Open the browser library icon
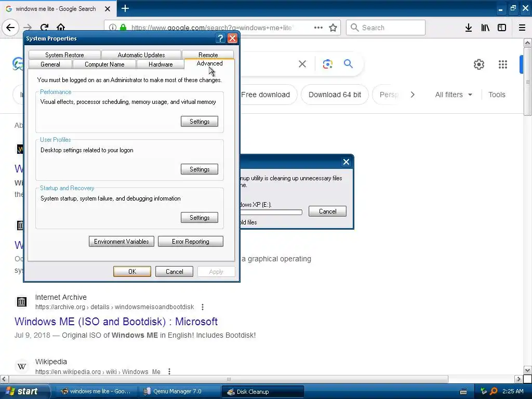The width and height of the screenshot is (532, 399). pyautogui.click(x=485, y=28)
